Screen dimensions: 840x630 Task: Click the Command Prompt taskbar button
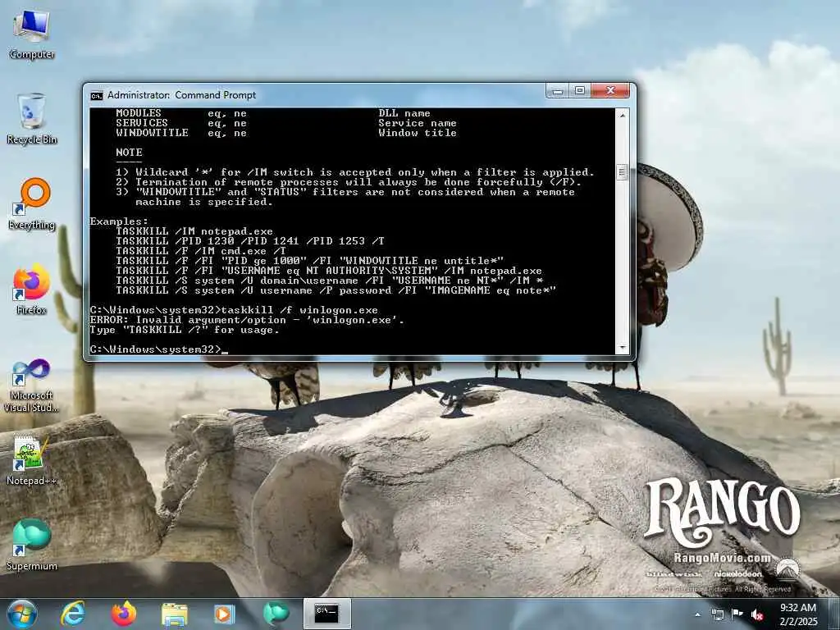tap(326, 614)
